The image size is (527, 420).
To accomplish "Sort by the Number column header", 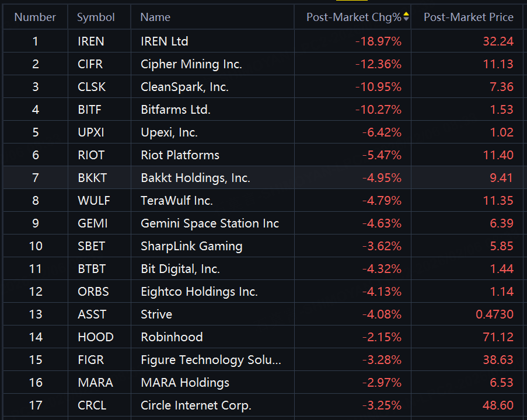I will coord(35,17).
